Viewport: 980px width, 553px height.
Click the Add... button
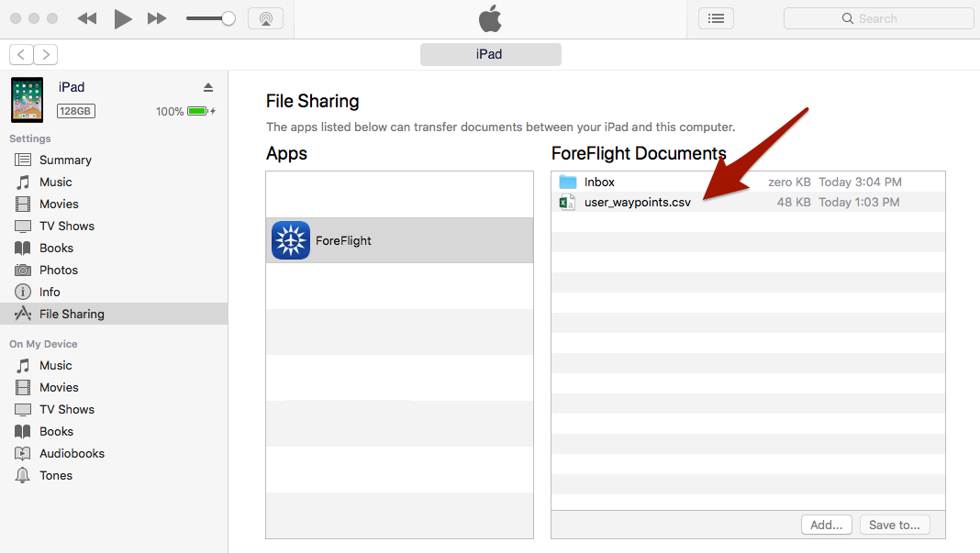click(826, 525)
